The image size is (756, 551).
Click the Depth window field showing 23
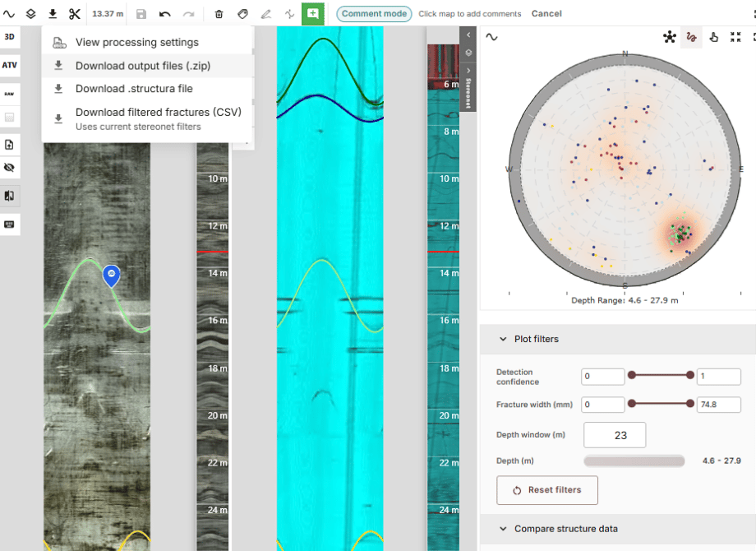(x=615, y=435)
